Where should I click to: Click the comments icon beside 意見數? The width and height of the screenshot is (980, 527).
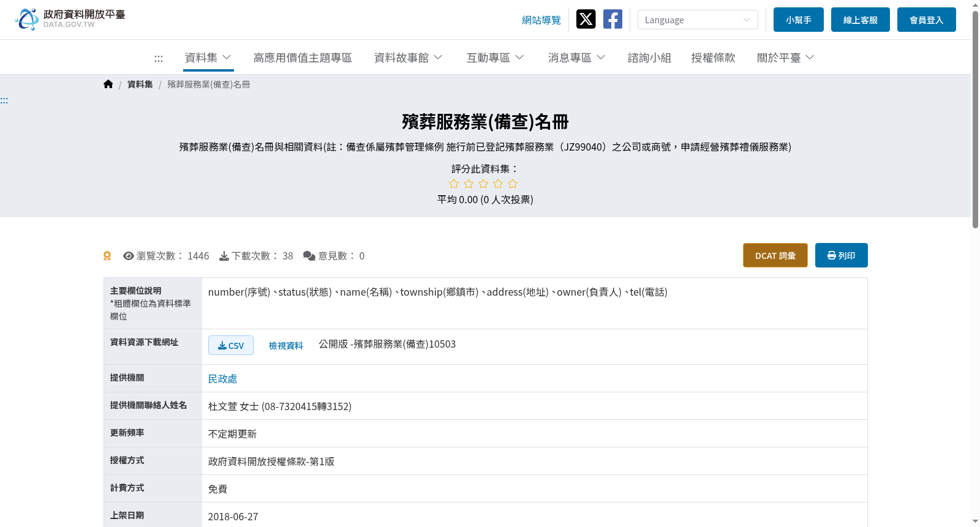[309, 256]
